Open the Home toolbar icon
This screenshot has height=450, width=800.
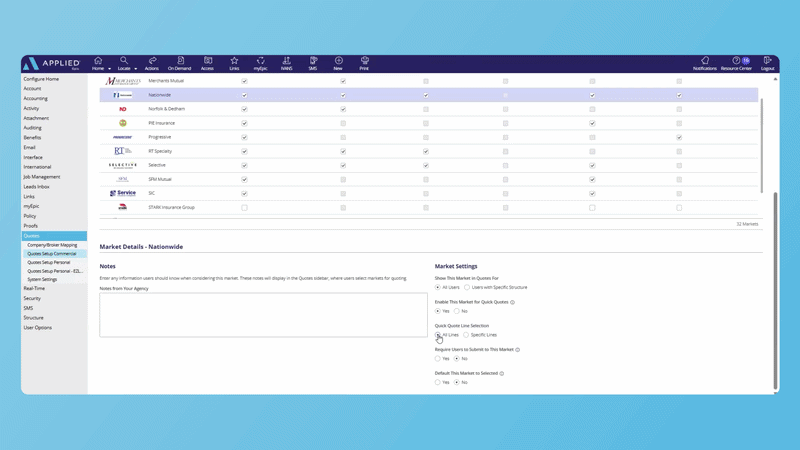point(98,61)
